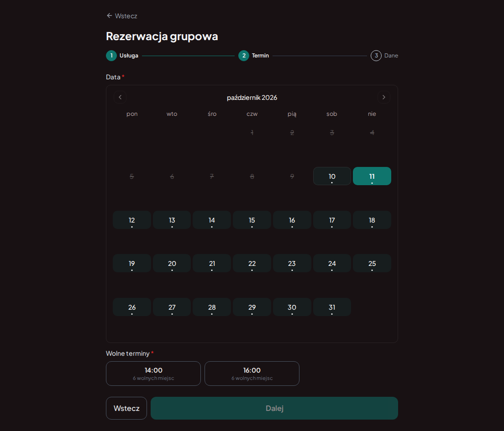504x431 pixels.
Task: Pick date 30 in calendar
Action: click(292, 307)
